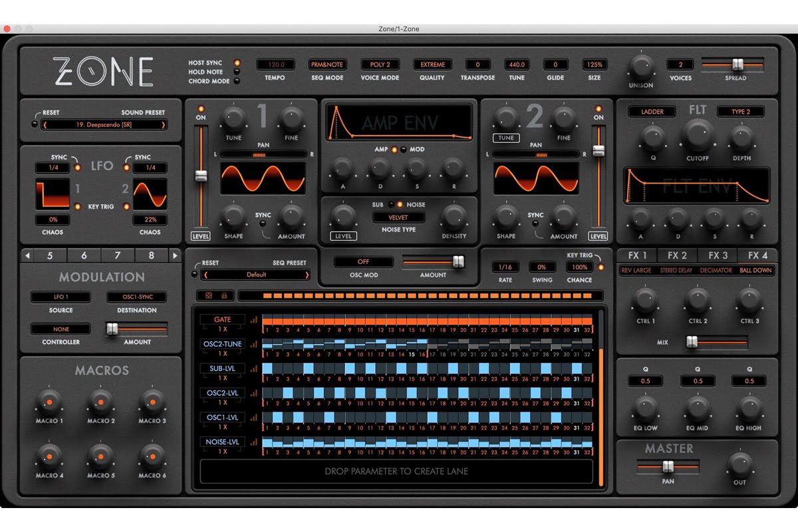The height and width of the screenshot is (532, 798).
Task: Click the sound preset RESET button
Action: coord(35,124)
